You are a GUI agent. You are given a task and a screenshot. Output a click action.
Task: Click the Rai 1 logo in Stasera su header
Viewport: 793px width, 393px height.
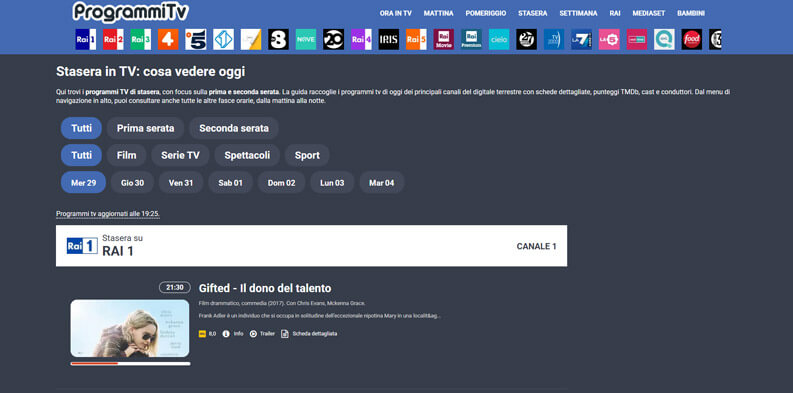(82, 246)
